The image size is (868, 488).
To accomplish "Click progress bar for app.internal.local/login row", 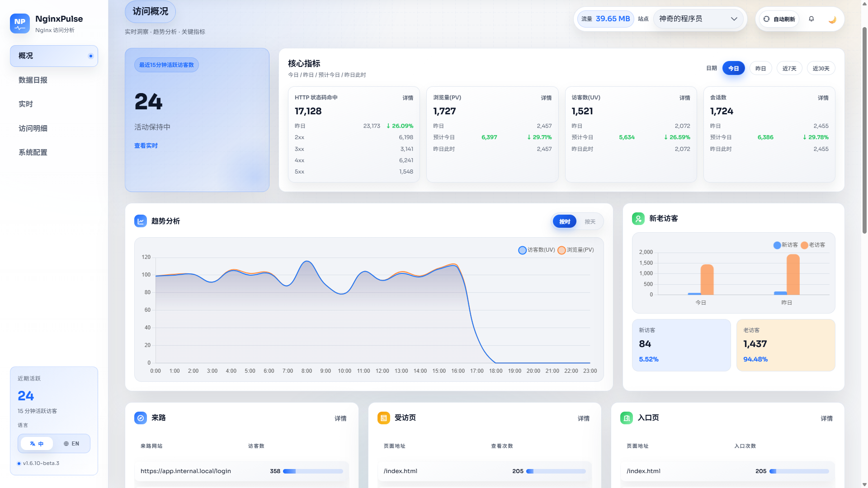I will click(x=313, y=471).
